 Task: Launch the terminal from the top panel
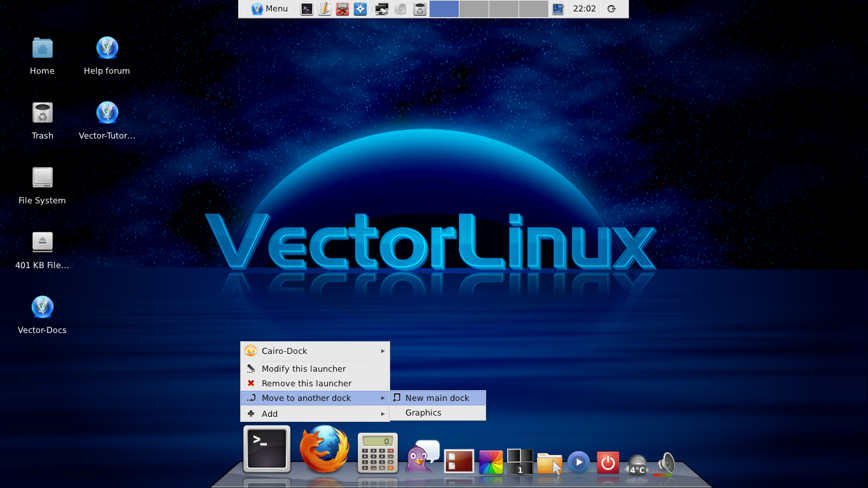click(x=307, y=9)
